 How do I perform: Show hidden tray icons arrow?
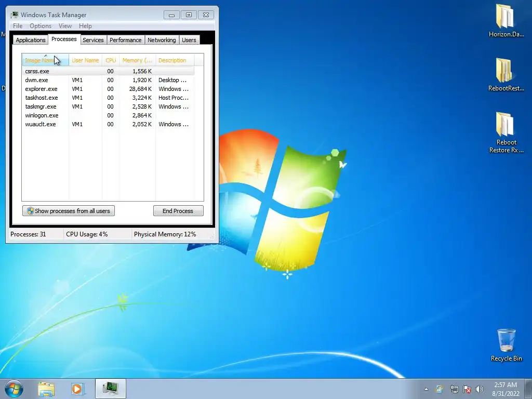click(426, 389)
